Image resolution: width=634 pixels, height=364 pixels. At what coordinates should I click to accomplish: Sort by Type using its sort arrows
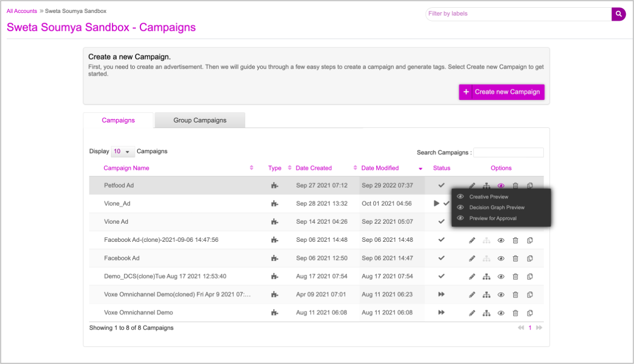[x=290, y=168]
